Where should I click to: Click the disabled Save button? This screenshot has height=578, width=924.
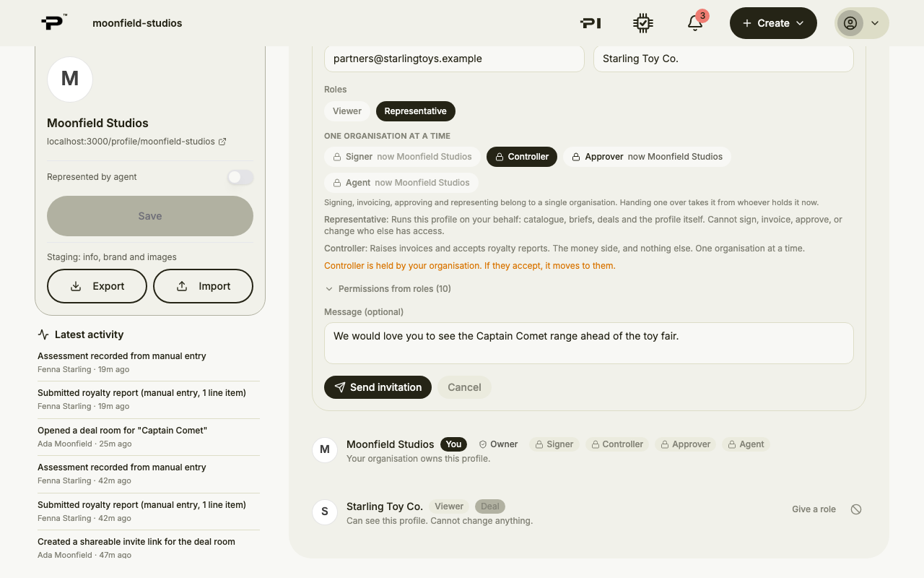[x=150, y=216]
